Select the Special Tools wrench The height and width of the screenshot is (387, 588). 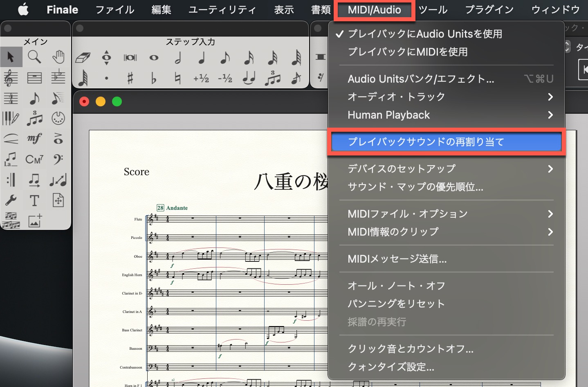[x=11, y=200]
